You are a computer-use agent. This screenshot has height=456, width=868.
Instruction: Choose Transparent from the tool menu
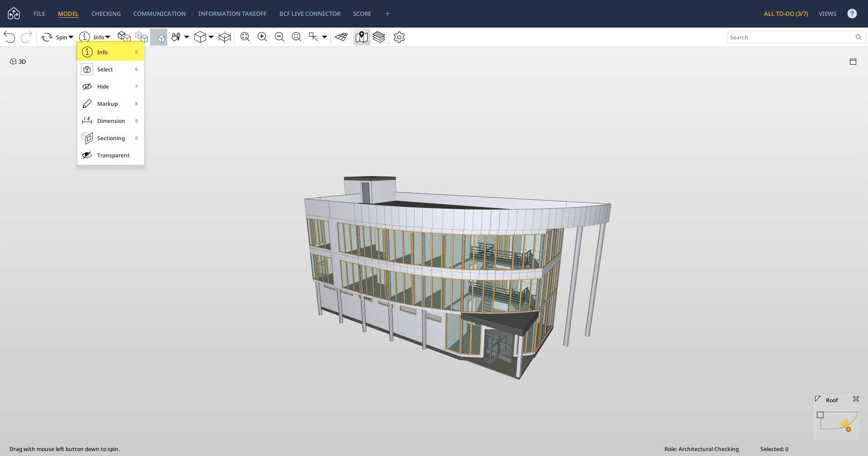(110, 155)
